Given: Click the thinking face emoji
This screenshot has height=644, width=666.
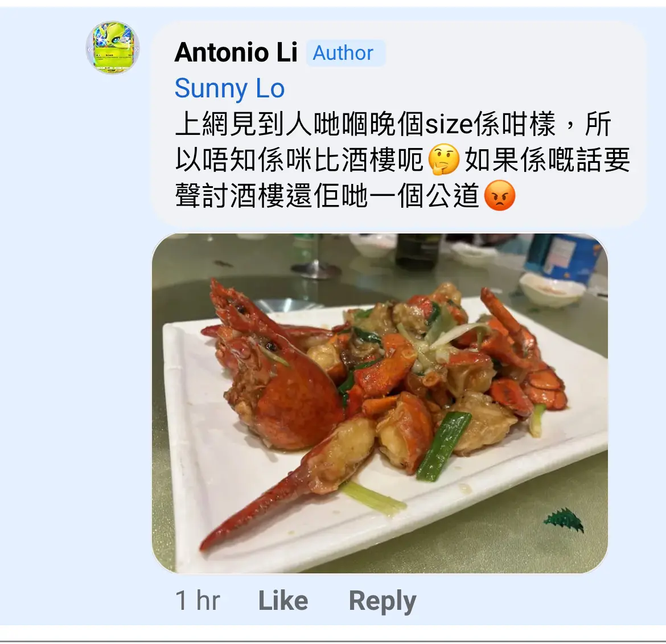Looking at the screenshot, I should pos(444,160).
